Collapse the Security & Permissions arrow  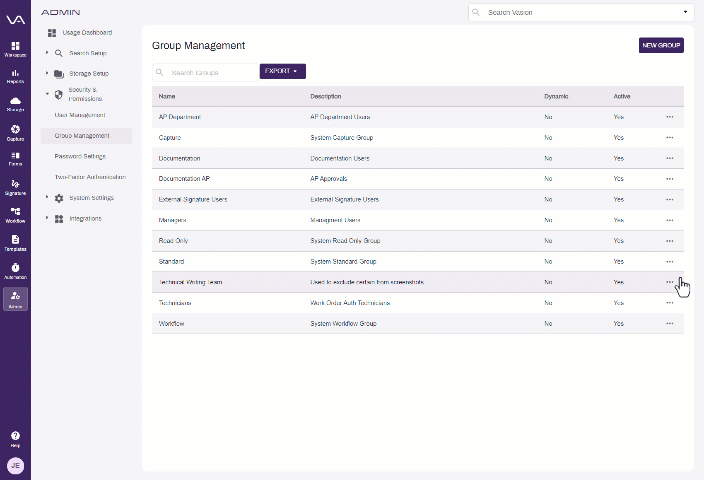tap(47, 94)
